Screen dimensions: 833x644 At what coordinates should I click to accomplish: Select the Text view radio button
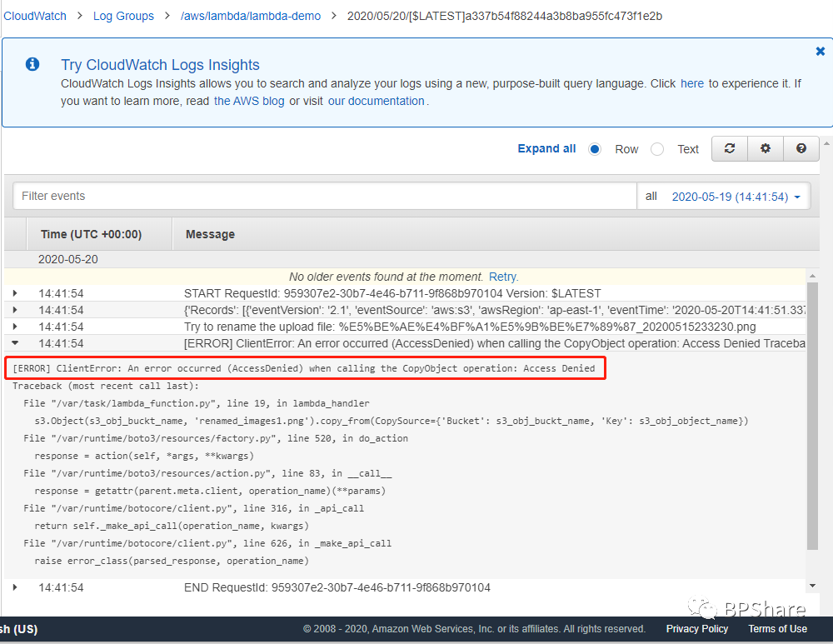tap(657, 149)
